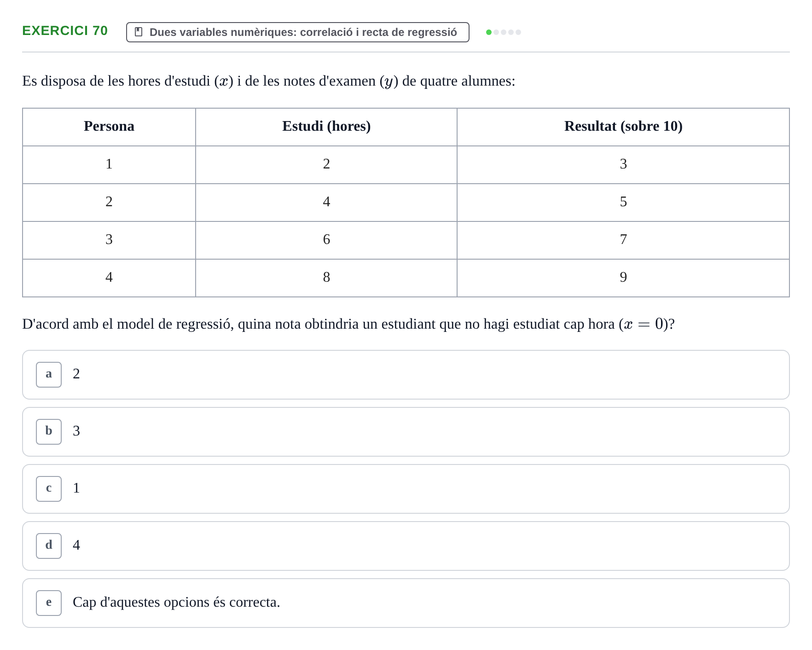Select answer option b with value 3

[406, 432]
